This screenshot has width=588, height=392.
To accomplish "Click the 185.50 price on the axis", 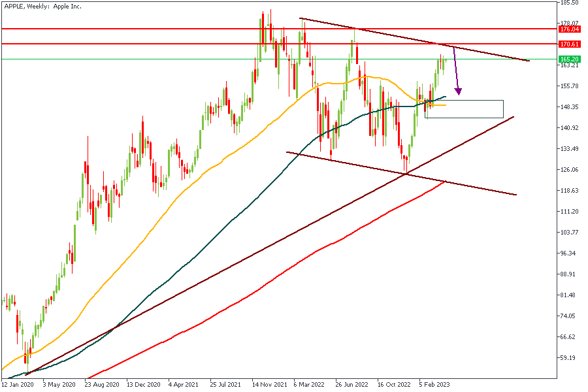I will tap(569, 3).
